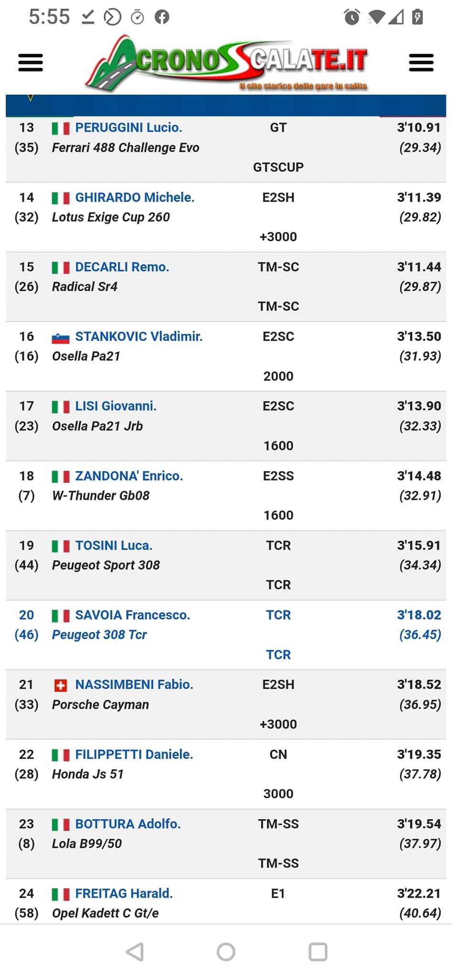The height and width of the screenshot is (980, 452).
Task: Tap the Slovenian flag beside STANKOVIC
Action: [61, 337]
